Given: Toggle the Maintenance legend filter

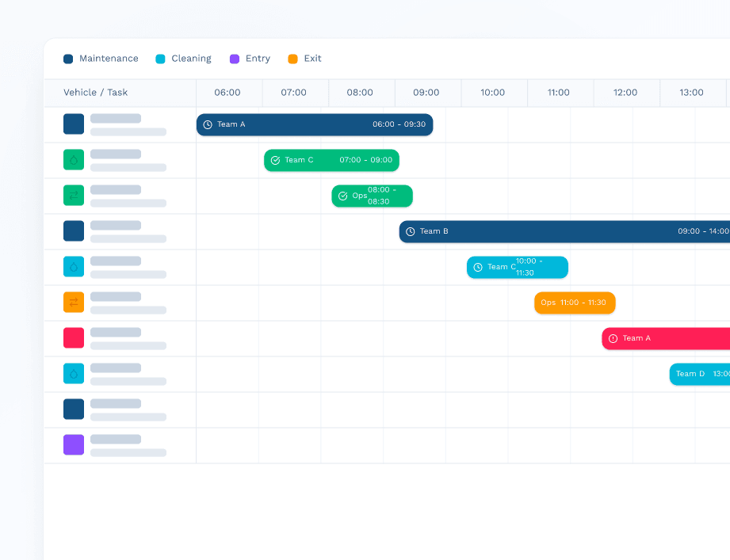Looking at the screenshot, I should pos(101,59).
